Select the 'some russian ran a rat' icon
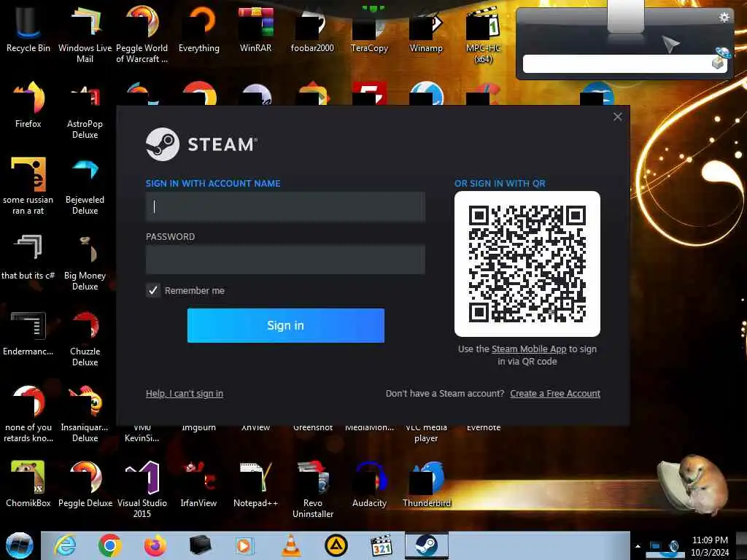Image resolution: width=747 pixels, height=560 pixels. [28, 186]
